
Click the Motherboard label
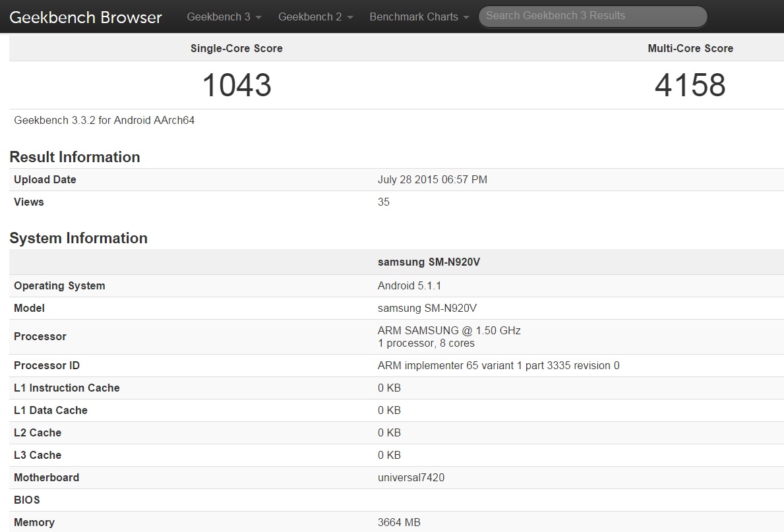tap(47, 477)
